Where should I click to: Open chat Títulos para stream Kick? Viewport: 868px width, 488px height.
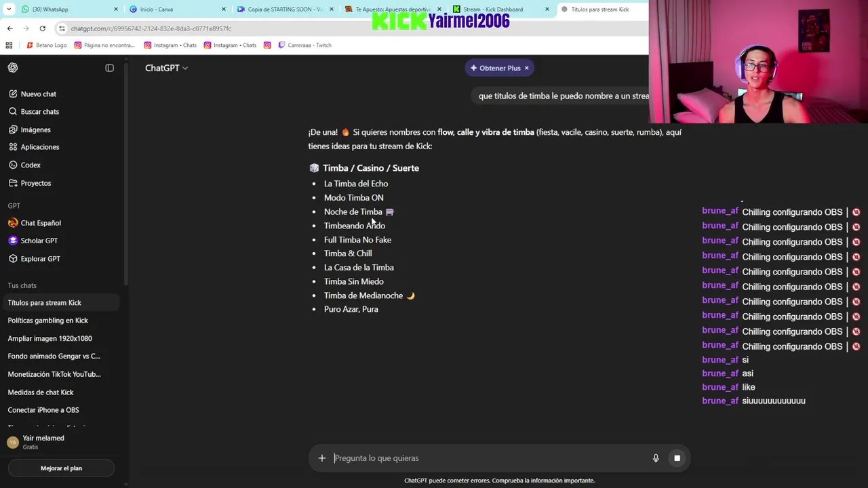61,303
